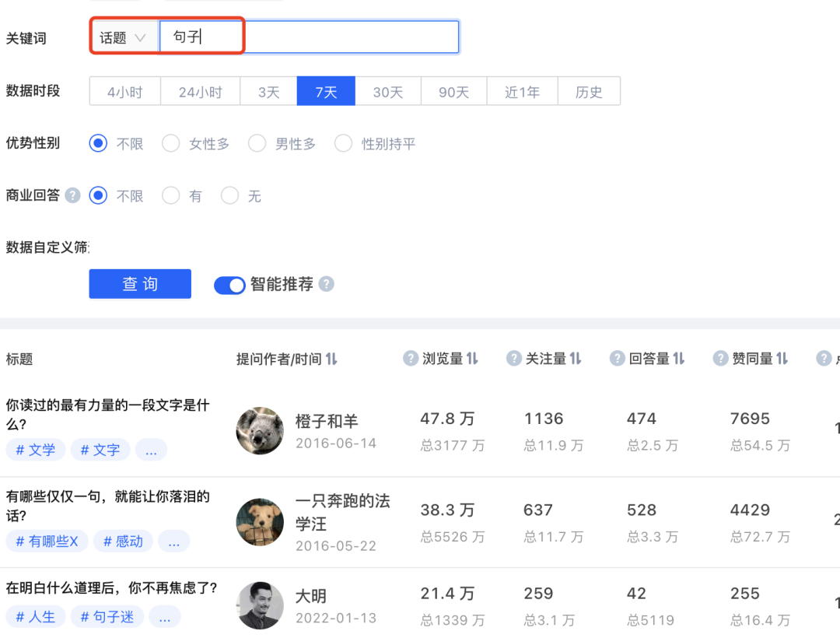The width and height of the screenshot is (840, 638).
Task: Click the # 感动 tag
Action: click(x=123, y=542)
